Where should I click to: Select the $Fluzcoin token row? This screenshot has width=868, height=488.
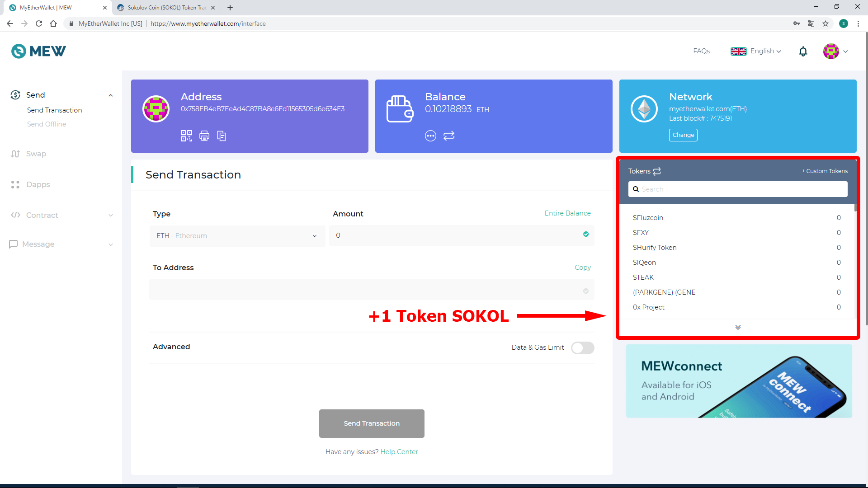tap(737, 218)
